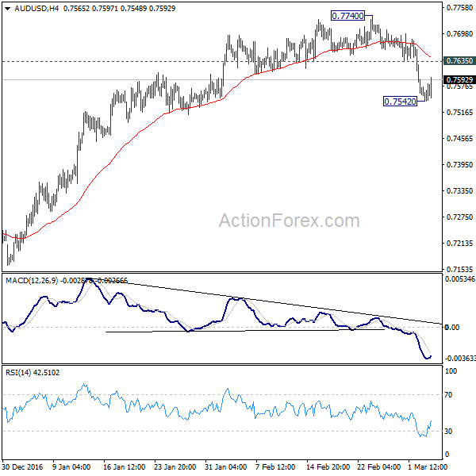Select the 0.77400 high price label
476x476 pixels.
click(347, 16)
